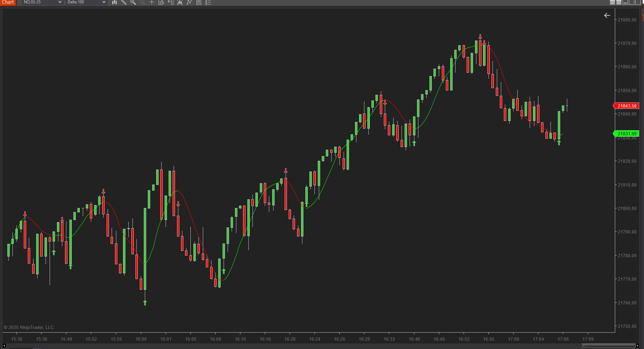Click the 21790,00 price axis label
The height and width of the screenshot is (349, 644).
(627, 232)
